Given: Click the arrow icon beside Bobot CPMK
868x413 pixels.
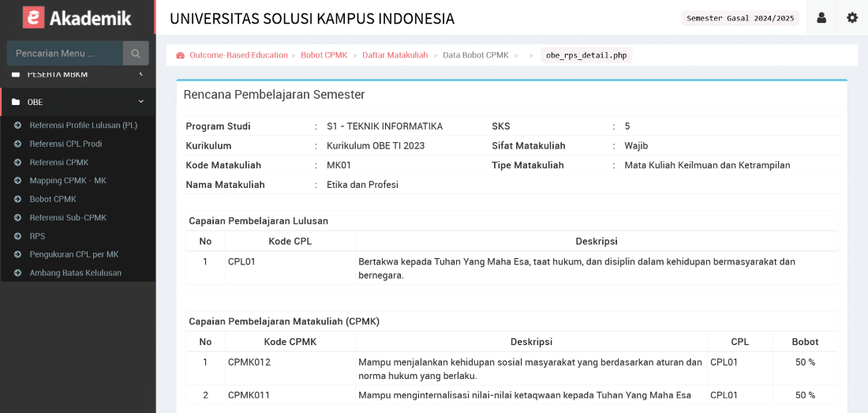Looking at the screenshot, I should click(17, 199).
